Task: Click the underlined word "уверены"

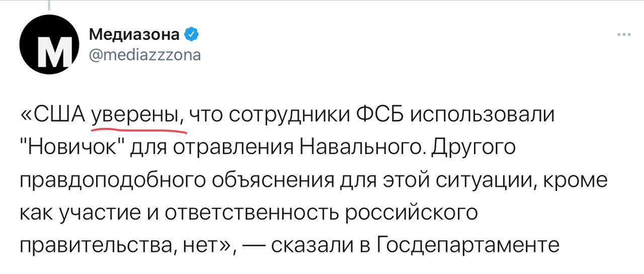Action: [139, 116]
